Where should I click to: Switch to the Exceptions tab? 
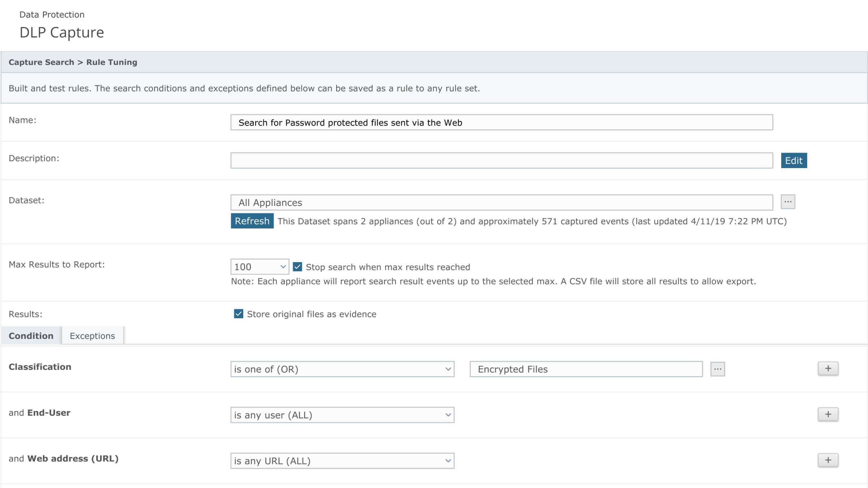(92, 336)
